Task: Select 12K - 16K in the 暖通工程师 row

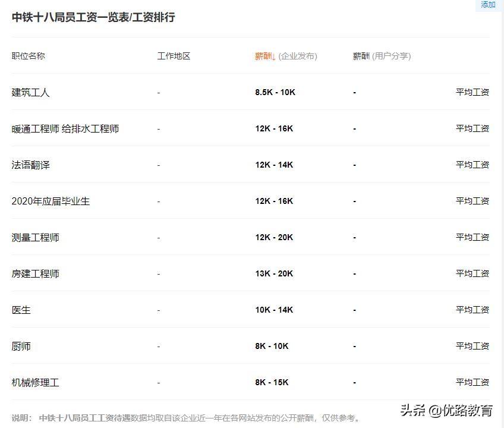Action: [x=274, y=128]
